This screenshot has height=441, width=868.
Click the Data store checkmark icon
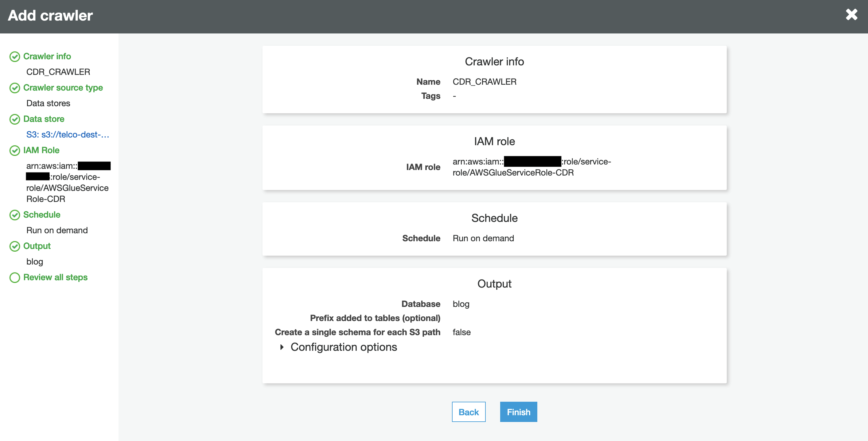coord(15,119)
